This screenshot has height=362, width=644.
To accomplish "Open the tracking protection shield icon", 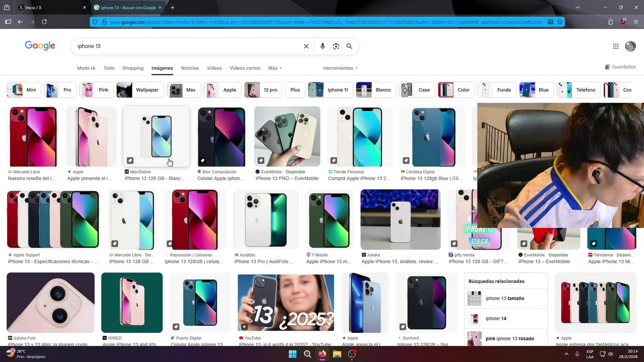I will [95, 22].
